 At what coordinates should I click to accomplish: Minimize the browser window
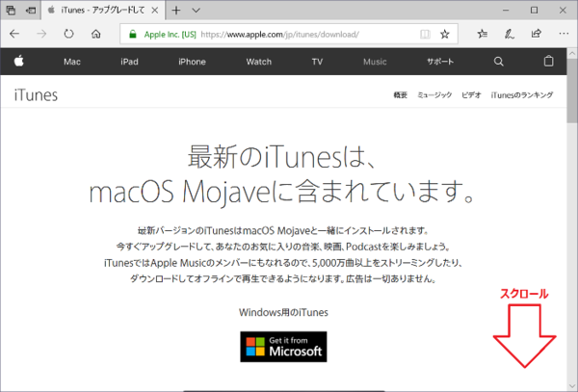click(506, 11)
